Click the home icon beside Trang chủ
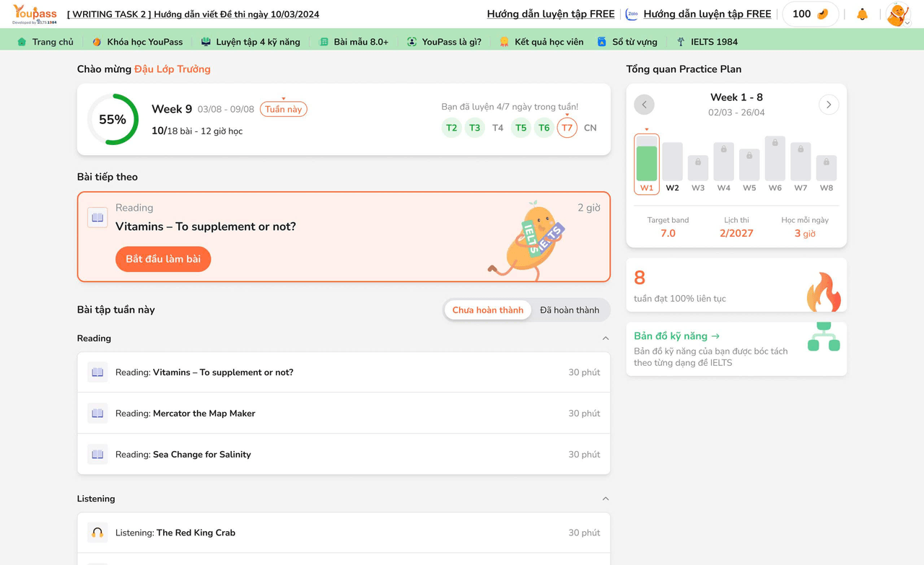Screen dimensions: 924x565 pyautogui.click(x=22, y=42)
